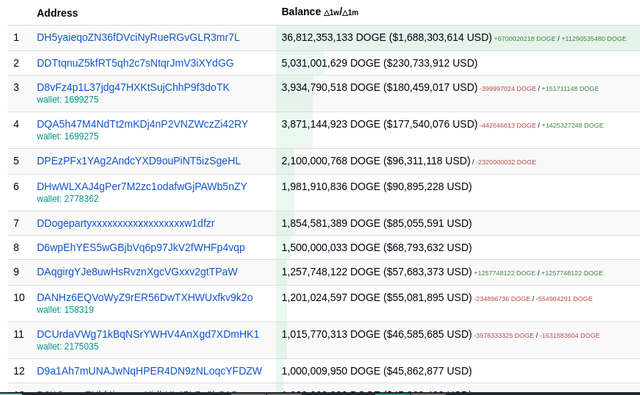Open address DPEzPFx1YAg2AndcYXD9ouPiNT5izSgeHL
The image size is (640, 395).
tap(138, 161)
